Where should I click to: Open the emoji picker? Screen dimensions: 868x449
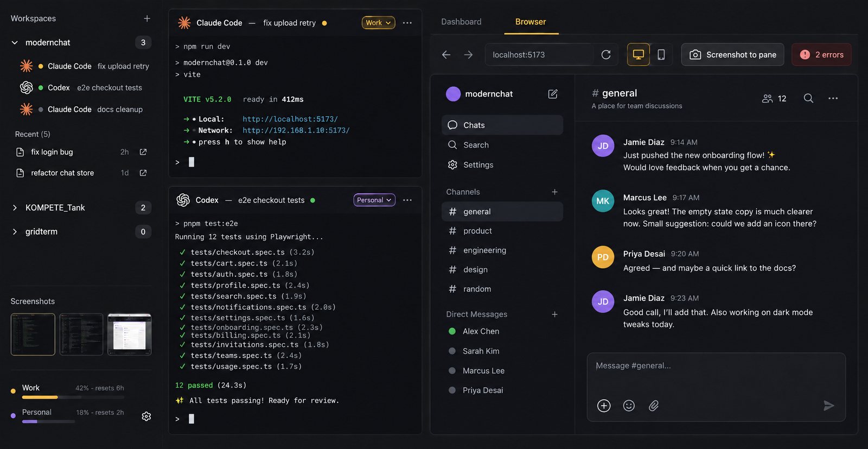click(x=629, y=406)
